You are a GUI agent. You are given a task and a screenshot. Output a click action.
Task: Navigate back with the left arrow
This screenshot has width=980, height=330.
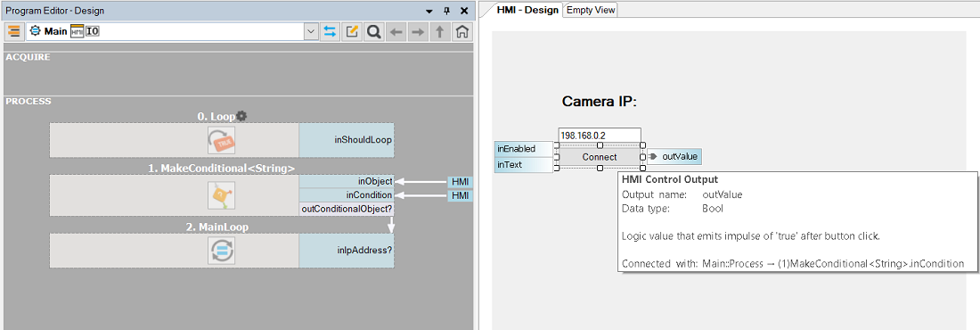[396, 32]
